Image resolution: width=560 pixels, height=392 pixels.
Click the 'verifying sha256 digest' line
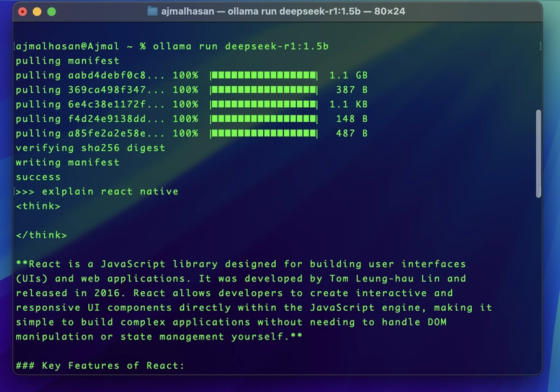click(x=90, y=148)
